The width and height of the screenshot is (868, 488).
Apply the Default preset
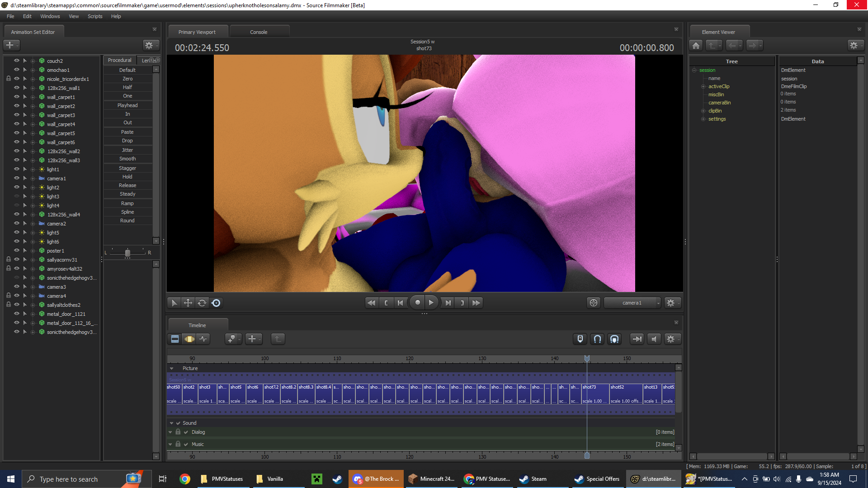coord(127,70)
